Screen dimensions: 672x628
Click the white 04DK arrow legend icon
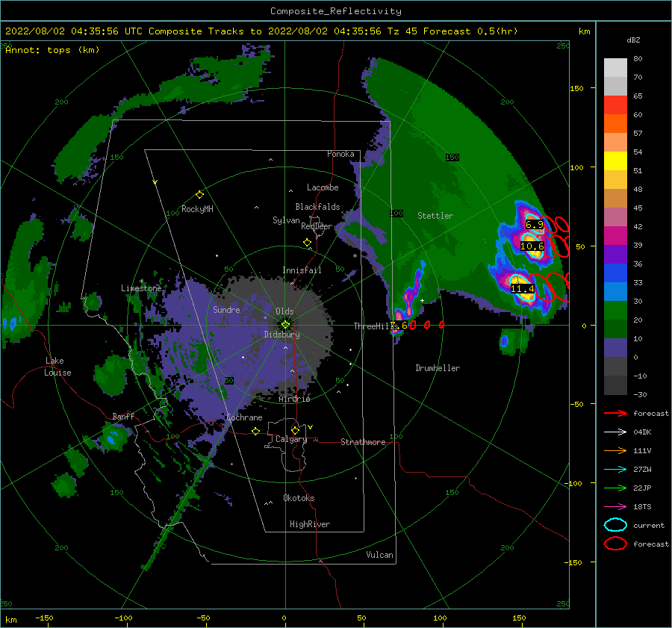pos(615,432)
